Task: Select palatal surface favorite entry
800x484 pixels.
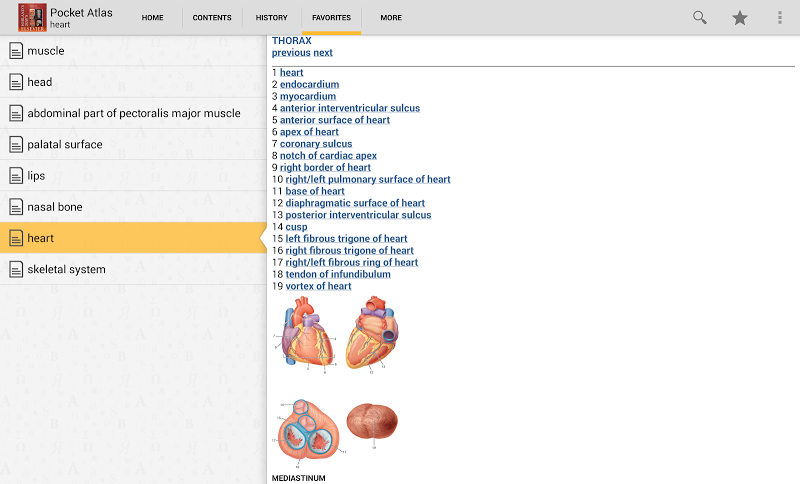Action: (x=65, y=144)
